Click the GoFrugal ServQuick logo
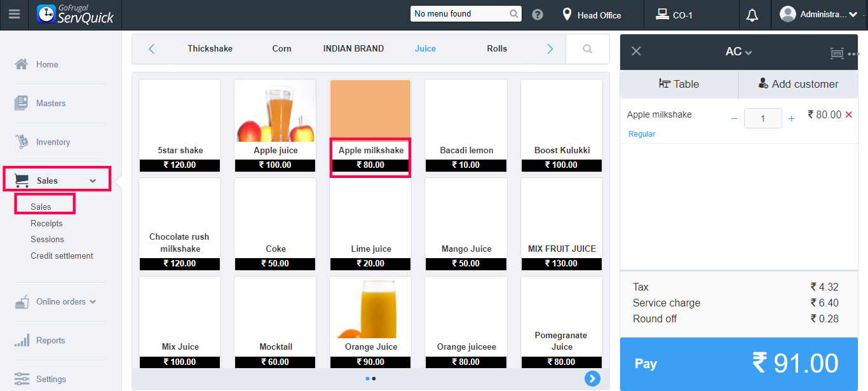Screen dimensions: 868x391 (x=75, y=14)
